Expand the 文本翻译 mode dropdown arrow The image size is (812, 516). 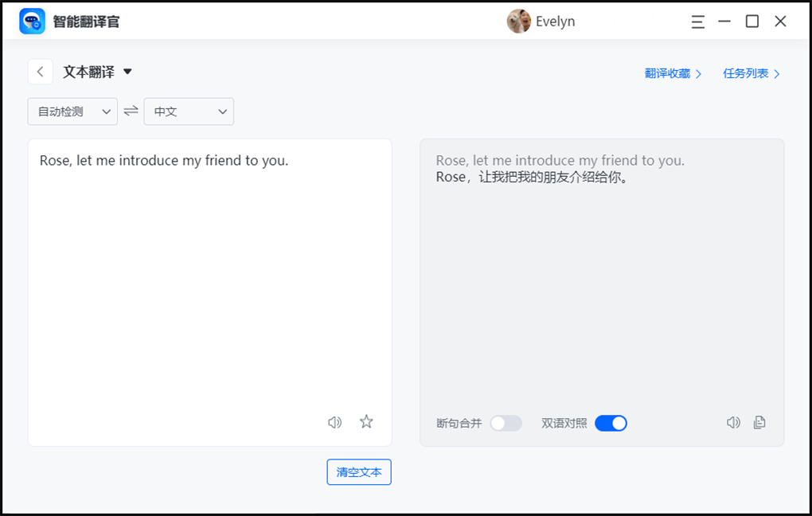(x=127, y=72)
